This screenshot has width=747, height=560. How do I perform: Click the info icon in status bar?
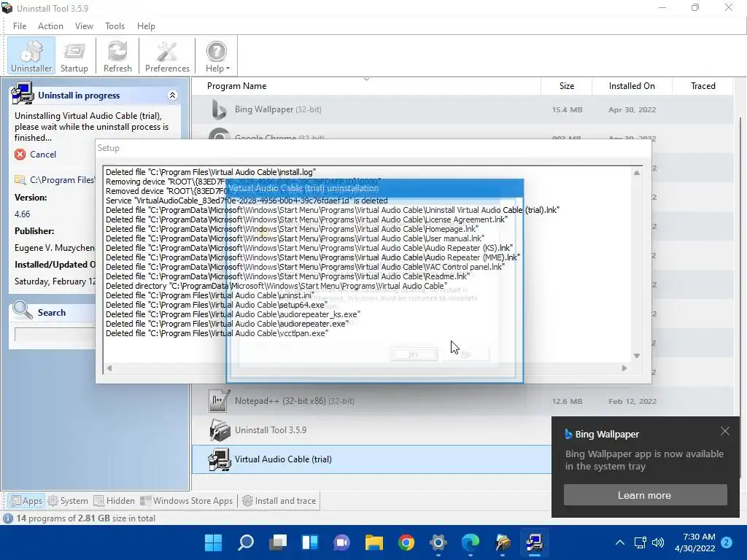8,518
